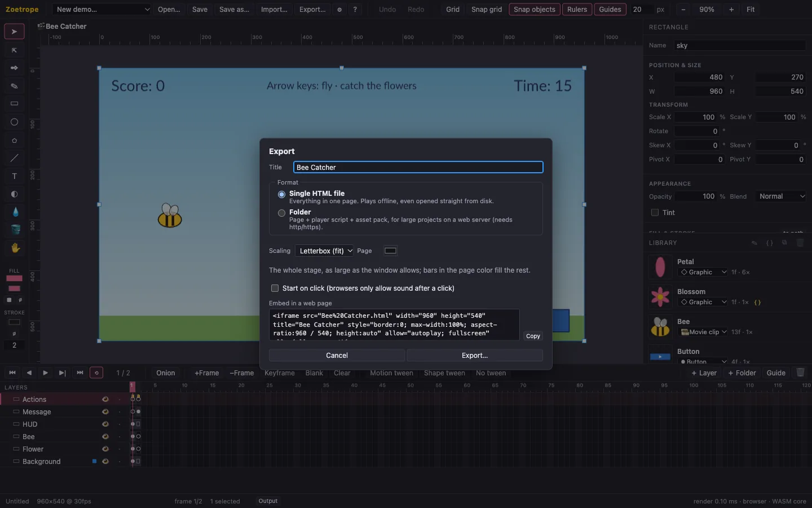Click the library trash icon

click(x=800, y=243)
